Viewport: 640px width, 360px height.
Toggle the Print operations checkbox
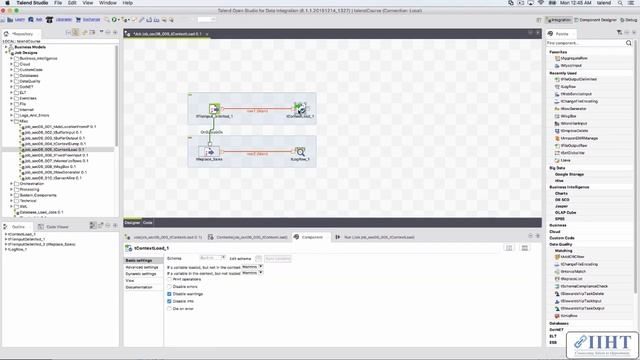tap(169, 279)
